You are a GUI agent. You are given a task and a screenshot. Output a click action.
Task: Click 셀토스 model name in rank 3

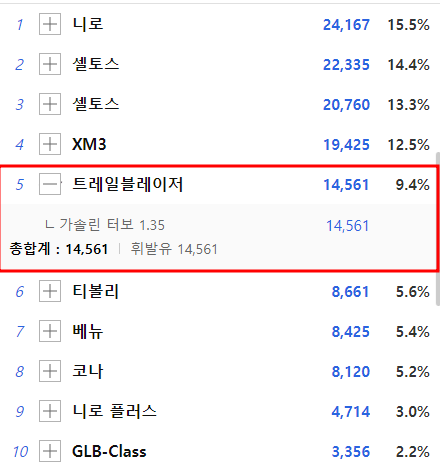(x=96, y=104)
